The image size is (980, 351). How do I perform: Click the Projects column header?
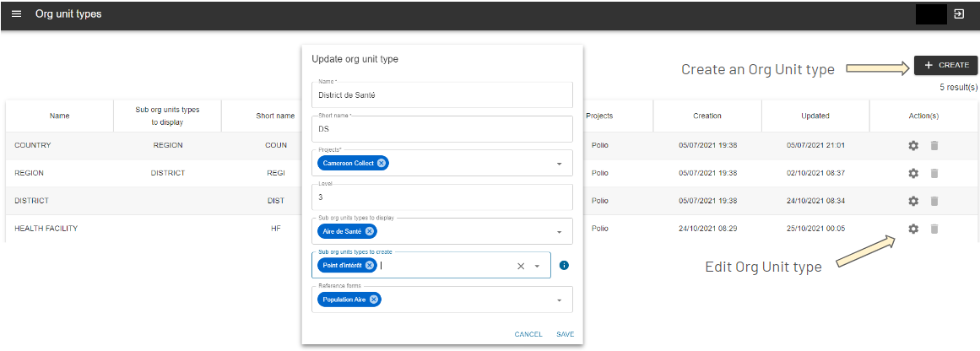click(x=599, y=116)
